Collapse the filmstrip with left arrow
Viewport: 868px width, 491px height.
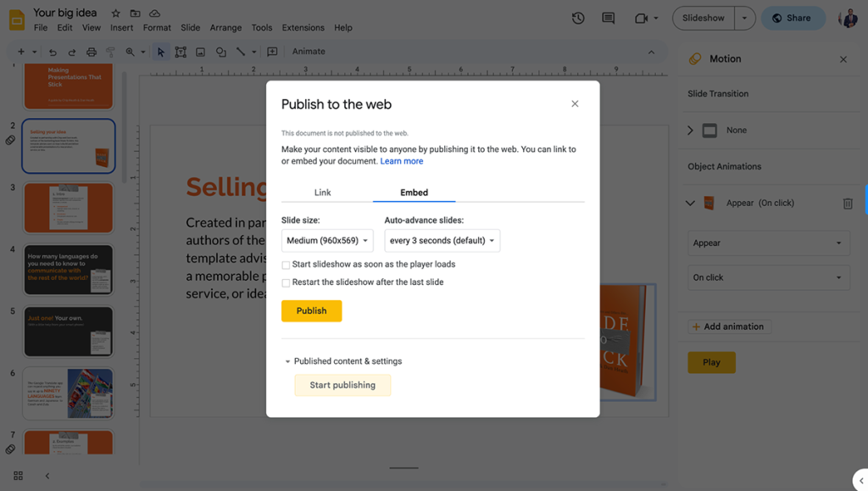tap(47, 476)
